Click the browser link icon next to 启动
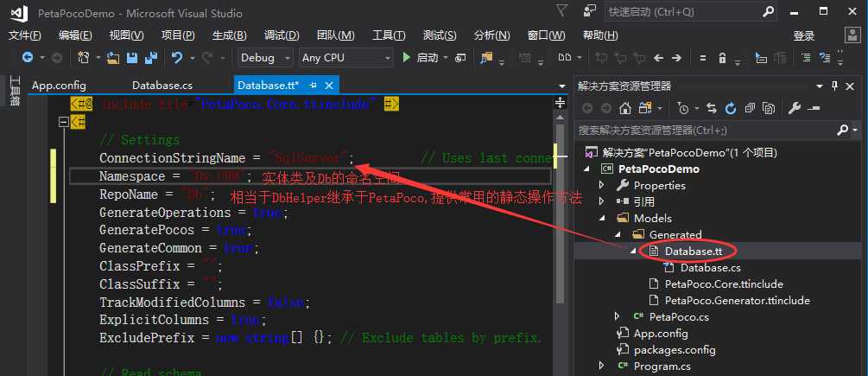Image resolution: width=868 pixels, height=376 pixels. [460, 58]
